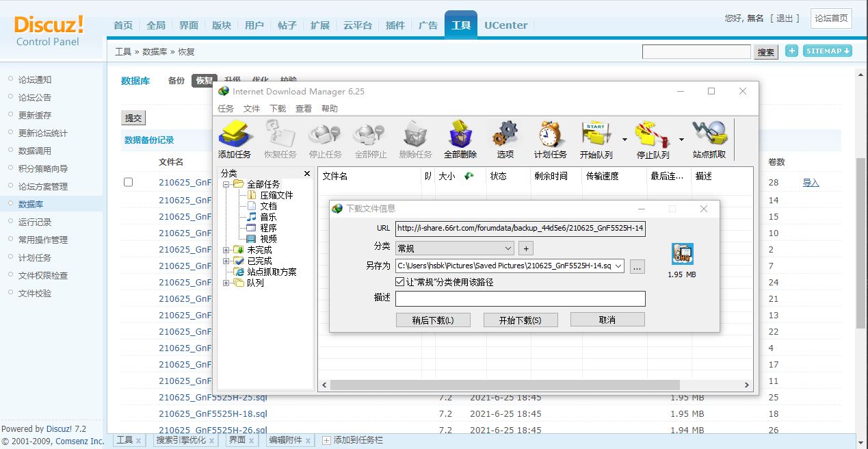Screen dimensions: 868x449
Task: Click the URL field in download dialog
Action: 520,229
